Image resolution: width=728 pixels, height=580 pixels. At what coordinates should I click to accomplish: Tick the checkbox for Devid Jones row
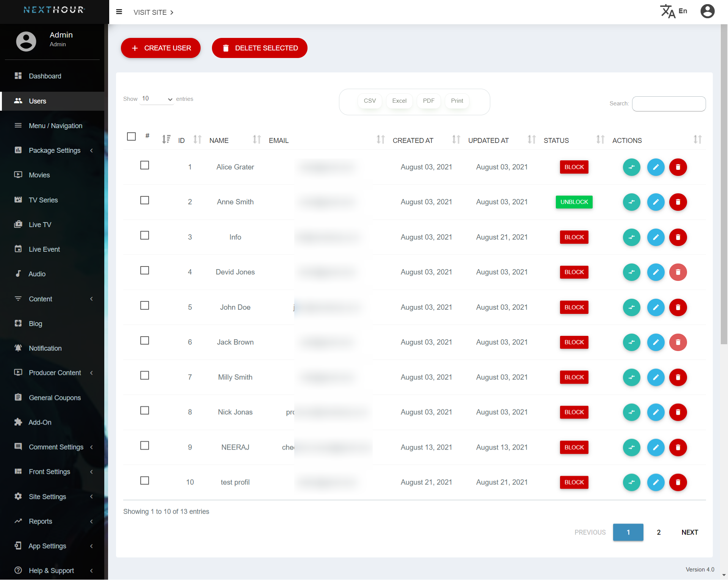144,271
